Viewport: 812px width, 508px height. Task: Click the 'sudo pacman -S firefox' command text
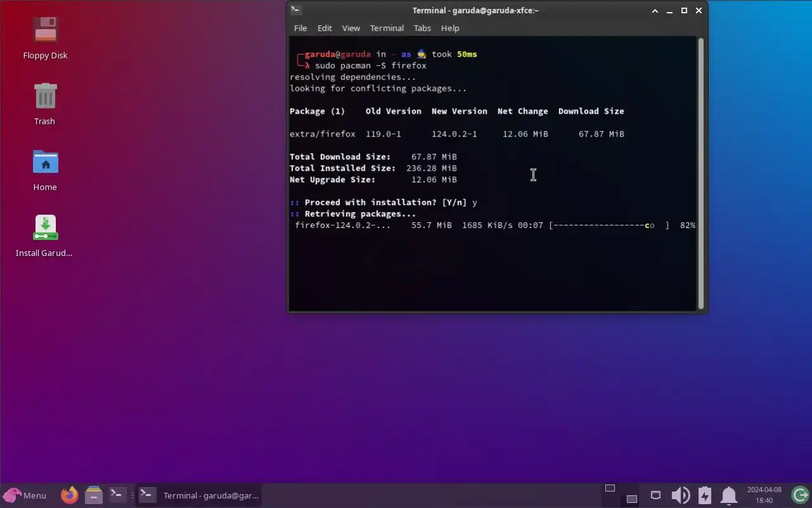(370, 65)
